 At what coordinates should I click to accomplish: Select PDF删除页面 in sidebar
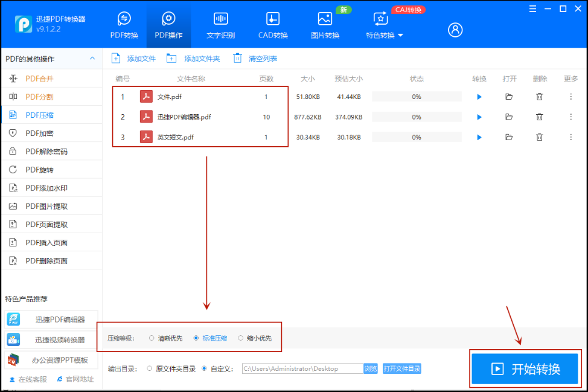(52, 261)
